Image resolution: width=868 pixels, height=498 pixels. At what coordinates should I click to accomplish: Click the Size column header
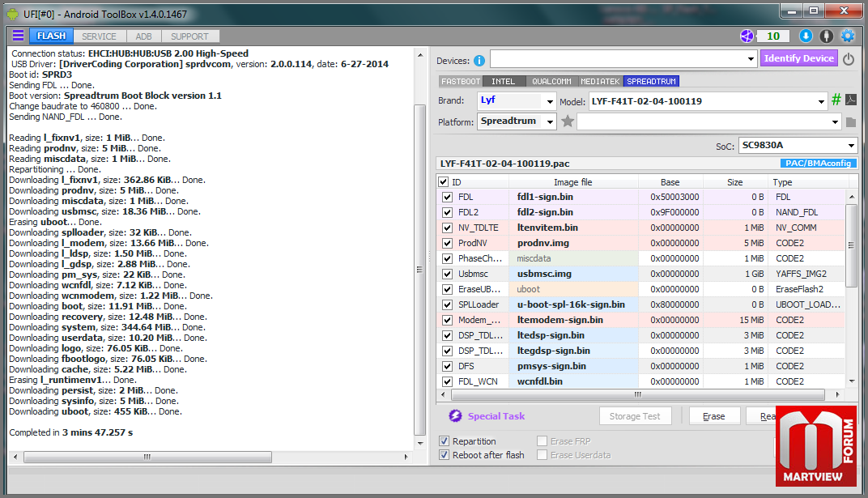(734, 182)
